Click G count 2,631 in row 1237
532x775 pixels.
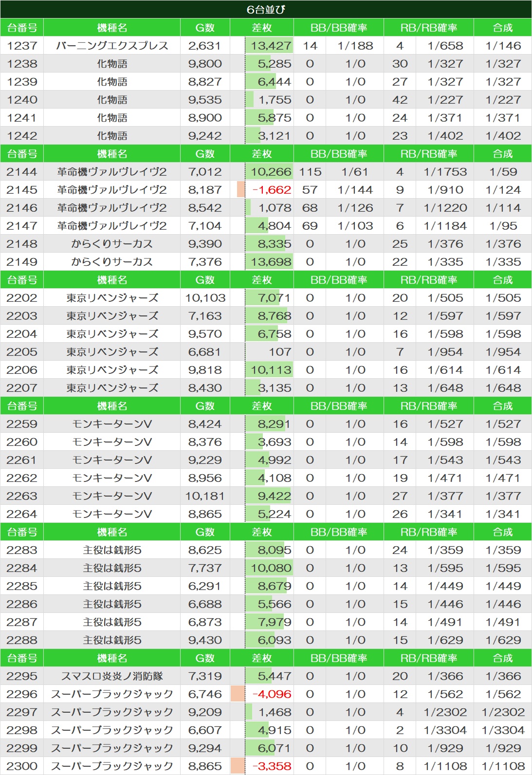(x=205, y=46)
